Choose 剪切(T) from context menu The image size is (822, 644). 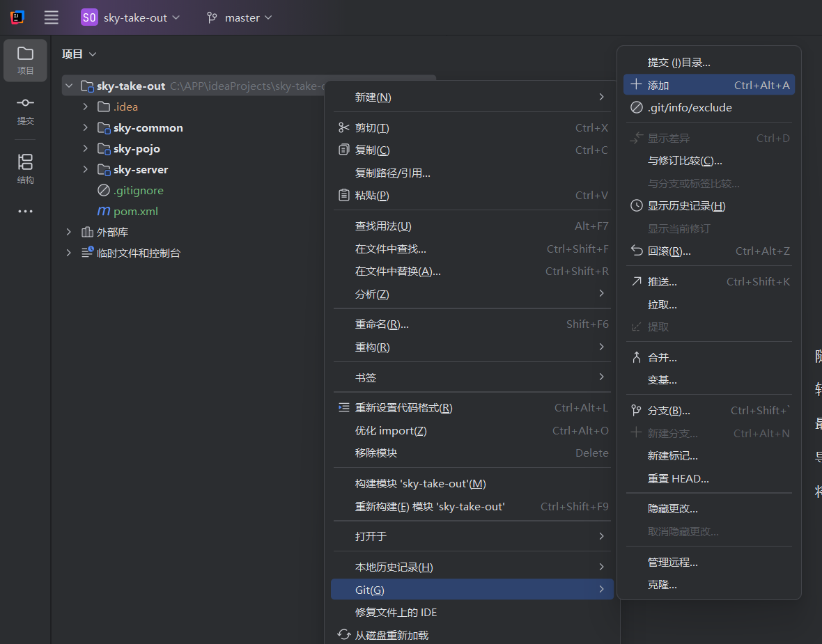(472, 128)
